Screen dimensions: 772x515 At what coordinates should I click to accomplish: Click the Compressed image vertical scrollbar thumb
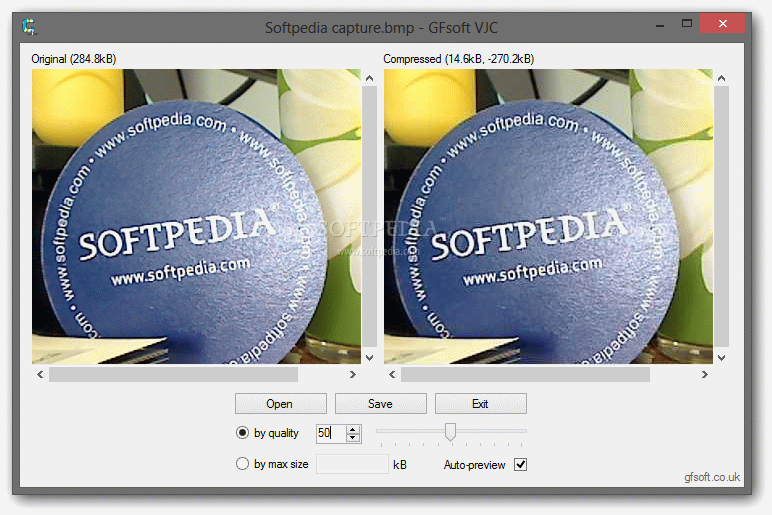click(x=721, y=217)
